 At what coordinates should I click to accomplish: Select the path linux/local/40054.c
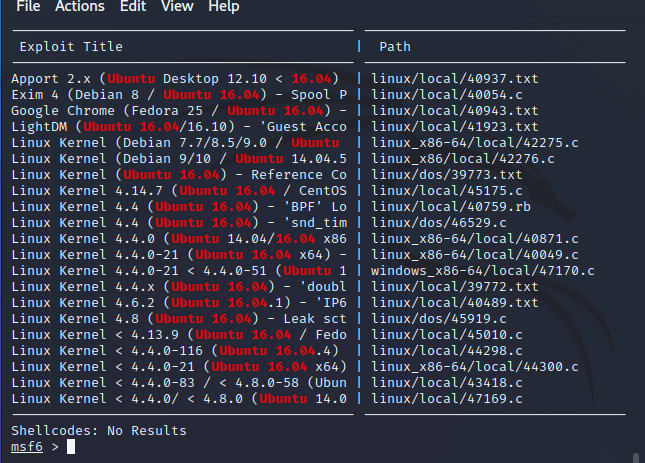[447, 95]
